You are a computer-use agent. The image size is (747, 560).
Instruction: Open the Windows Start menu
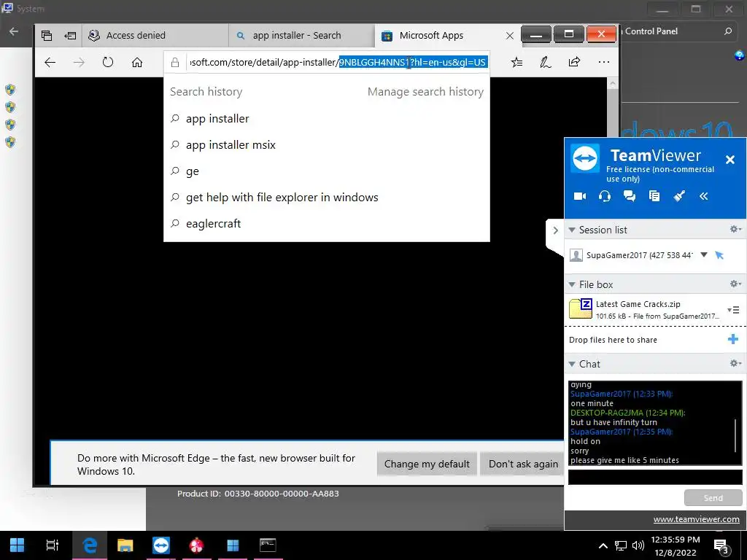pyautogui.click(x=18, y=545)
